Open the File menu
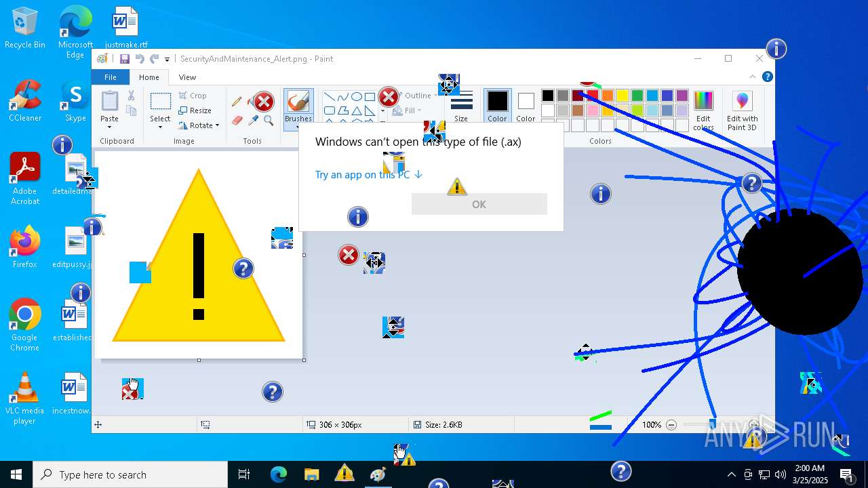This screenshot has height=488, width=868. tap(110, 77)
